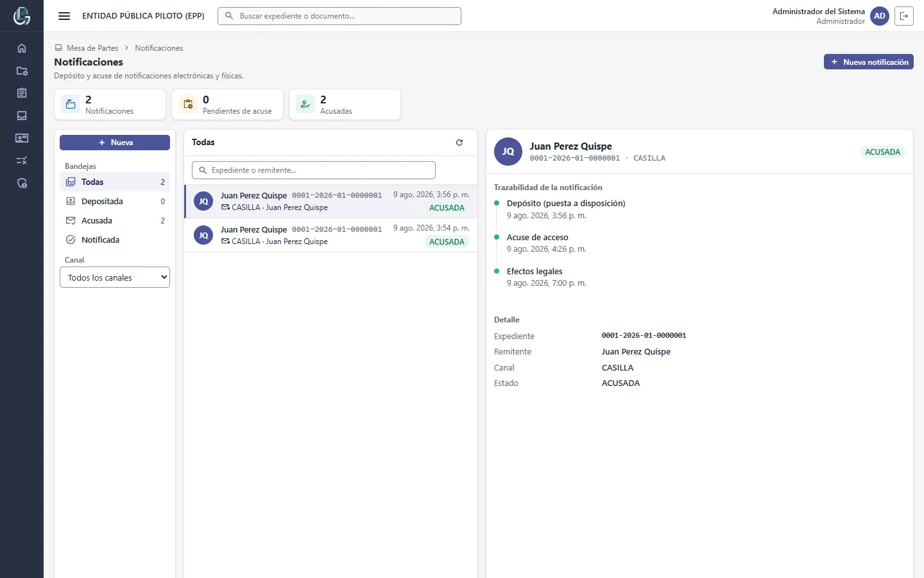Click the ACUSADA badge in detail header

click(882, 152)
